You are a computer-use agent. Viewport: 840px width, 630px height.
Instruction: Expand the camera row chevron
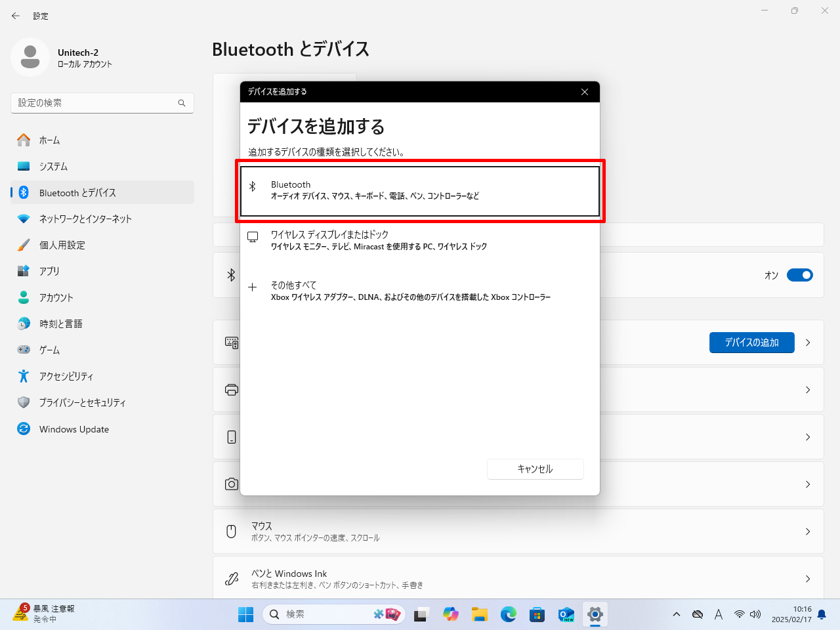pyautogui.click(x=808, y=484)
